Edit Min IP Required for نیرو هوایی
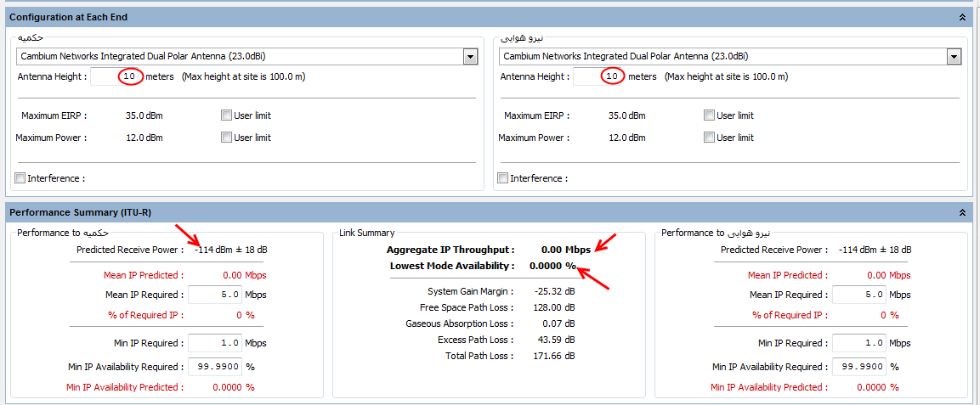The height and width of the screenshot is (405, 980). pos(859,343)
